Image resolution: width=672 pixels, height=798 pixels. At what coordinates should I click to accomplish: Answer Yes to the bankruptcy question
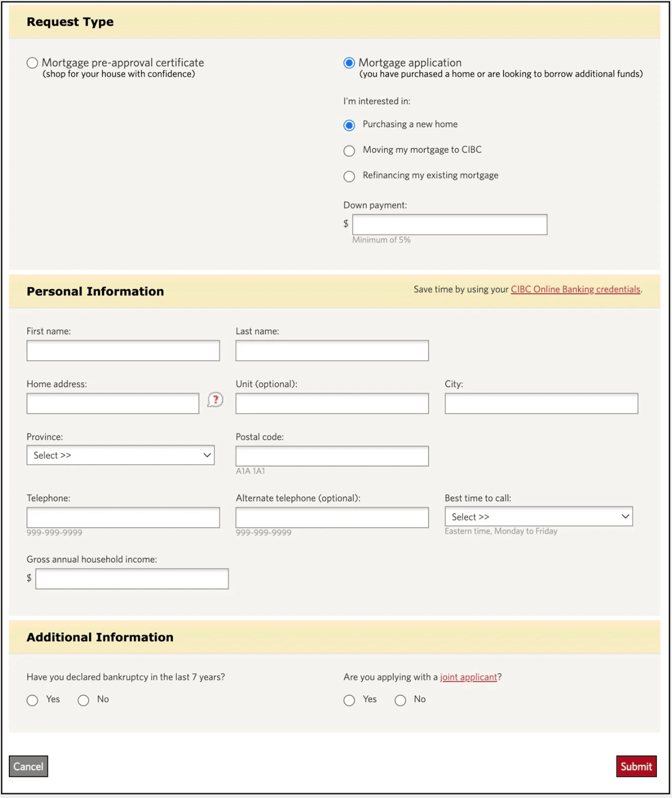pyautogui.click(x=32, y=700)
